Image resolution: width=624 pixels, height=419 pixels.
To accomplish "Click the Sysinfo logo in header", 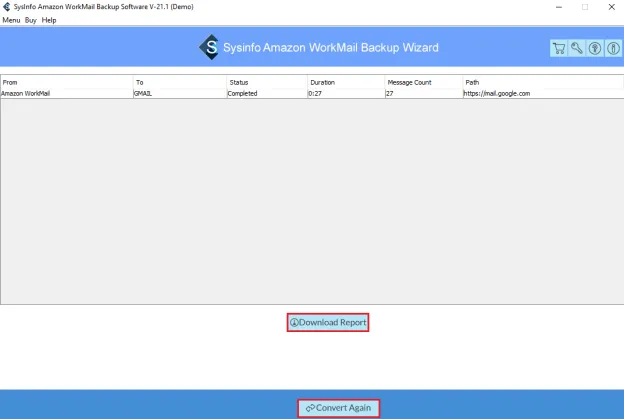I will point(209,47).
